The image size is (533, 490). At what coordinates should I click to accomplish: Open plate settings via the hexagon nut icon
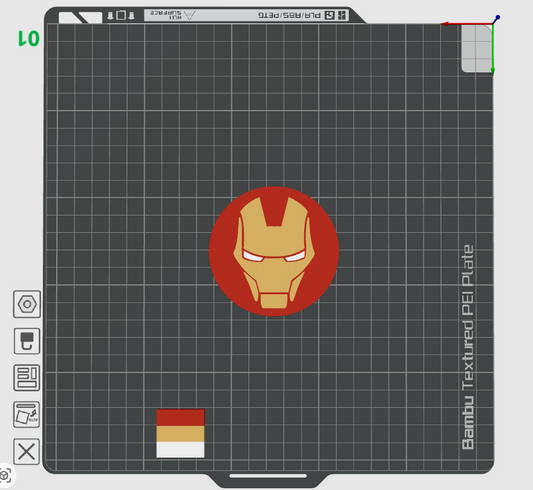27,304
